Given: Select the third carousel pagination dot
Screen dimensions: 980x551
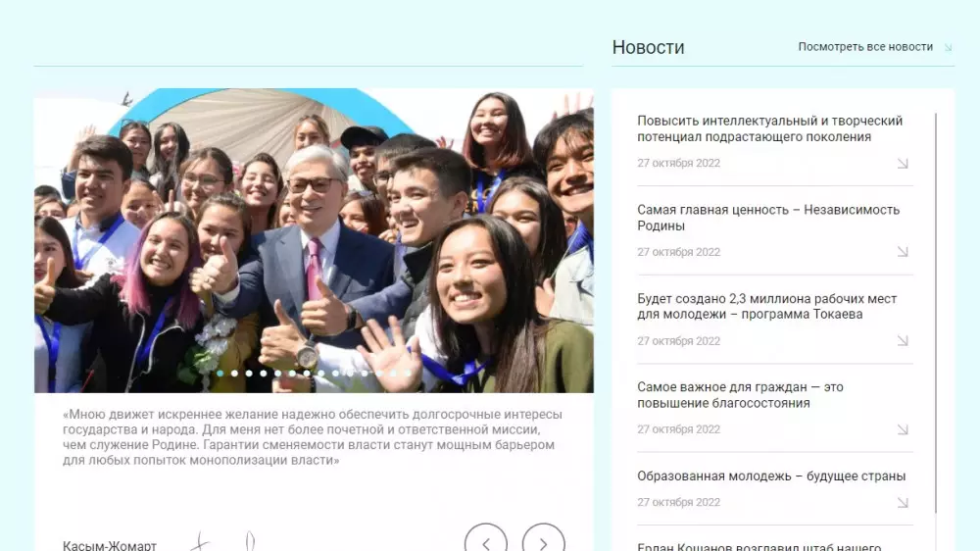Looking at the screenshot, I should pos(249,374).
